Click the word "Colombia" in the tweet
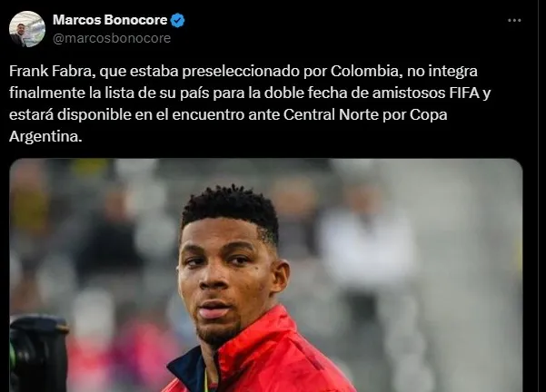Image resolution: width=546 pixels, height=392 pixels. click(364, 72)
